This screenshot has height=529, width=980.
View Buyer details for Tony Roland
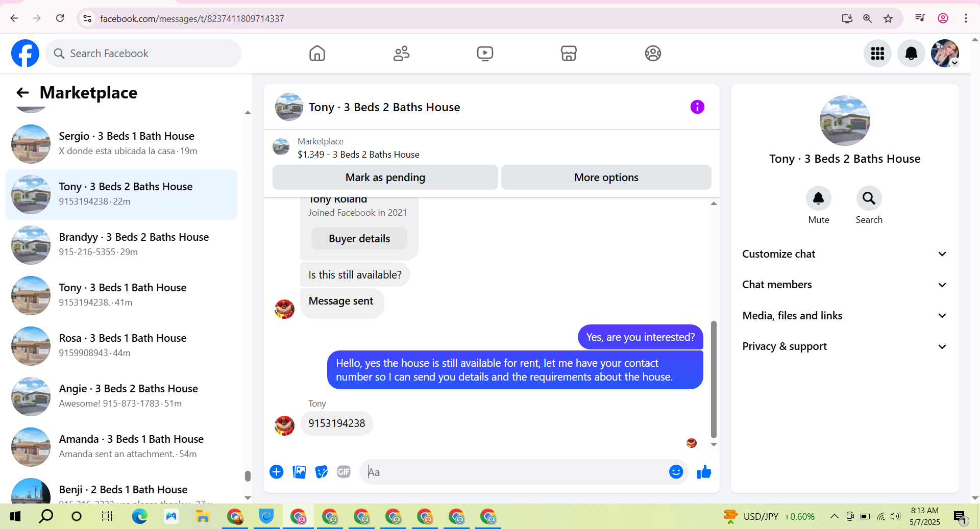click(359, 239)
